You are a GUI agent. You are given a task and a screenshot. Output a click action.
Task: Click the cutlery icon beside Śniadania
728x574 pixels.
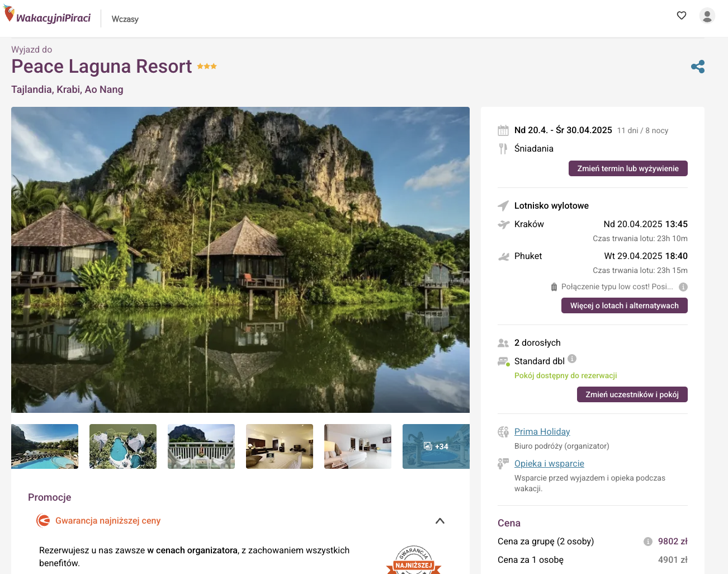[503, 149]
